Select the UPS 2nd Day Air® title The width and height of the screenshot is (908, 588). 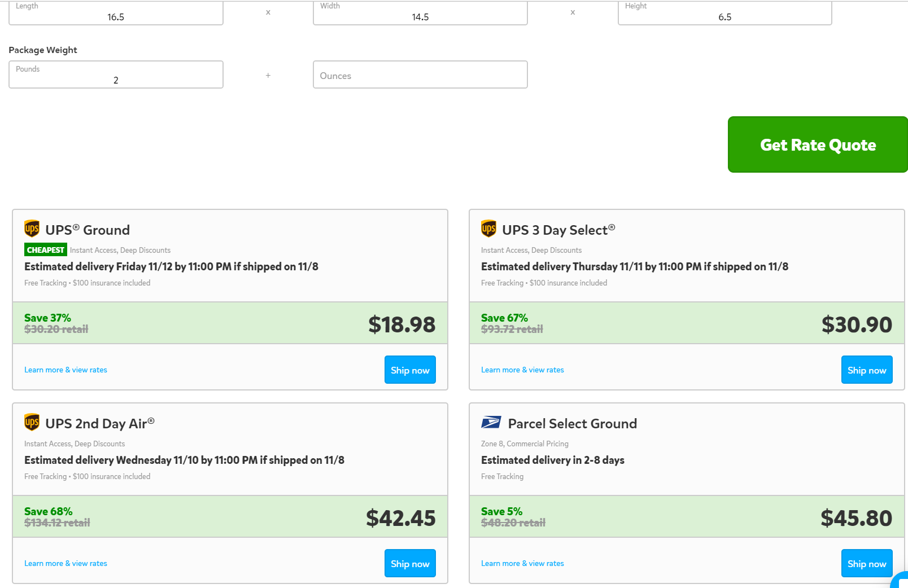(100, 423)
